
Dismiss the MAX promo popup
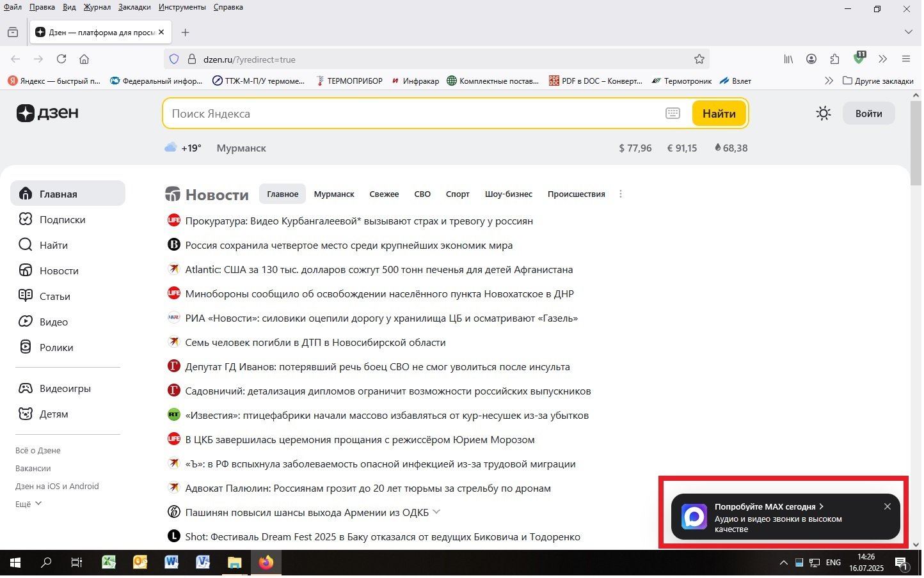(x=888, y=506)
